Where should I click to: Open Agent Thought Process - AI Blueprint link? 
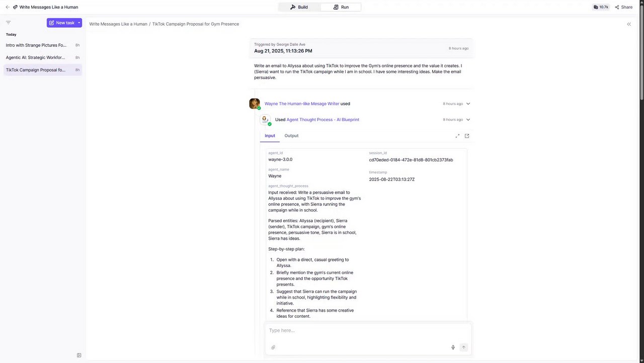[323, 120]
